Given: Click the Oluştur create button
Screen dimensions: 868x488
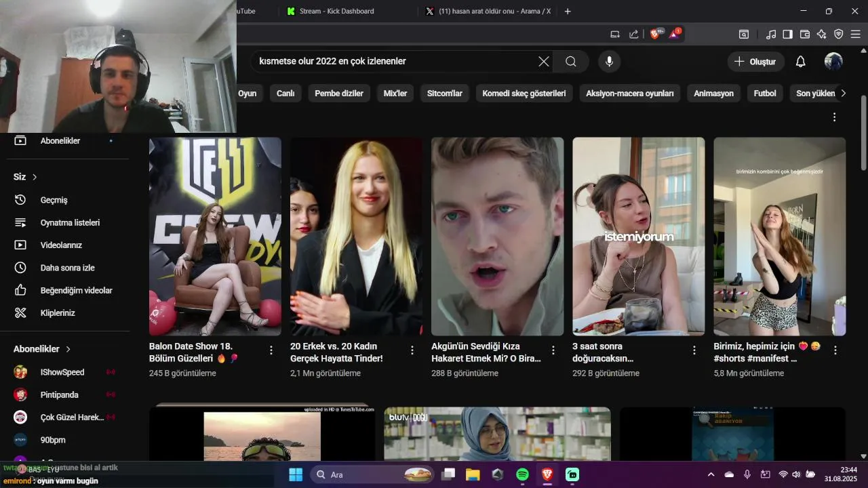Looking at the screenshot, I should pyautogui.click(x=756, y=62).
